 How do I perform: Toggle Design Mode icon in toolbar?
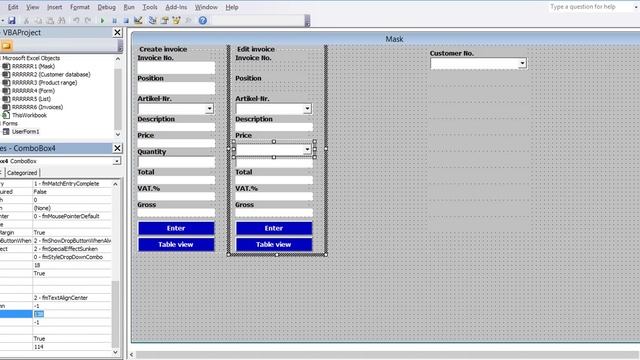(138, 20)
